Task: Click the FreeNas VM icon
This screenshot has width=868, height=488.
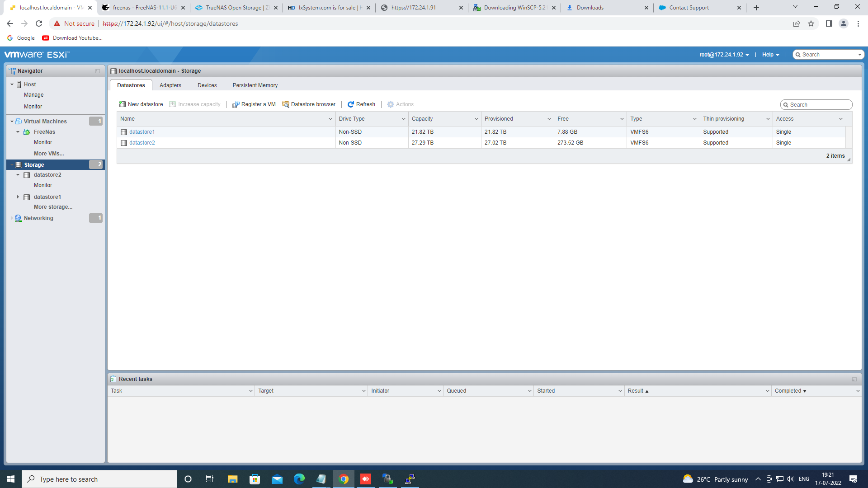Action: point(27,132)
